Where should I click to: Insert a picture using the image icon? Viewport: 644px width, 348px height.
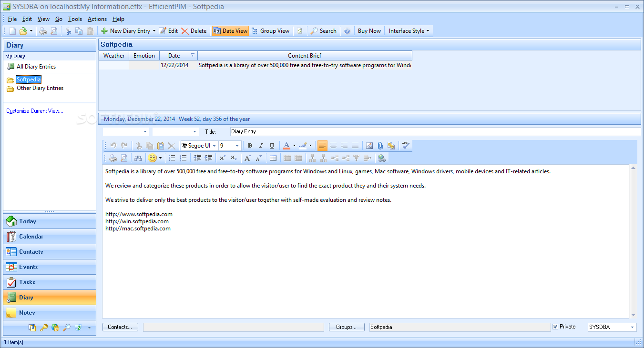(369, 146)
